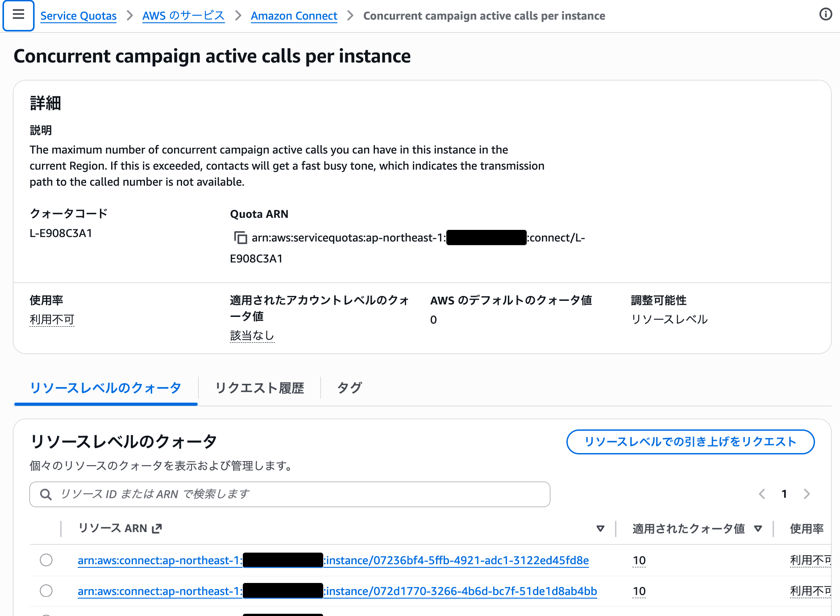
Task: Switch to リソースレベルのクォータ tab
Action: click(106, 388)
